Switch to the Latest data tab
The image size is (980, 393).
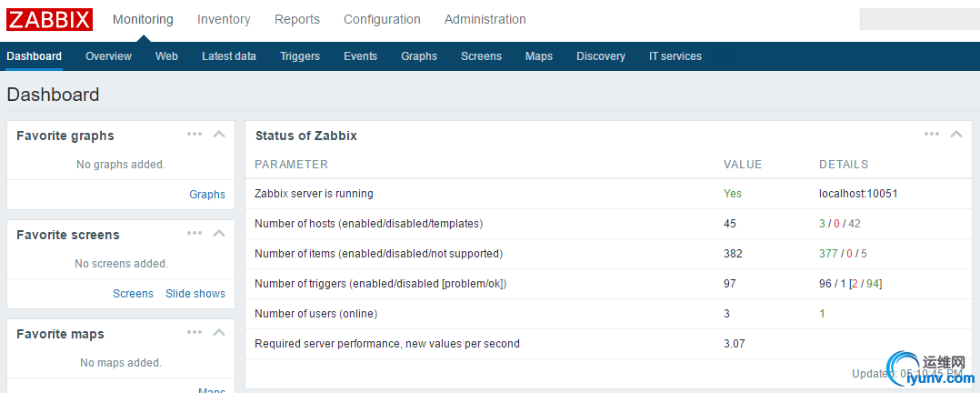tap(229, 56)
